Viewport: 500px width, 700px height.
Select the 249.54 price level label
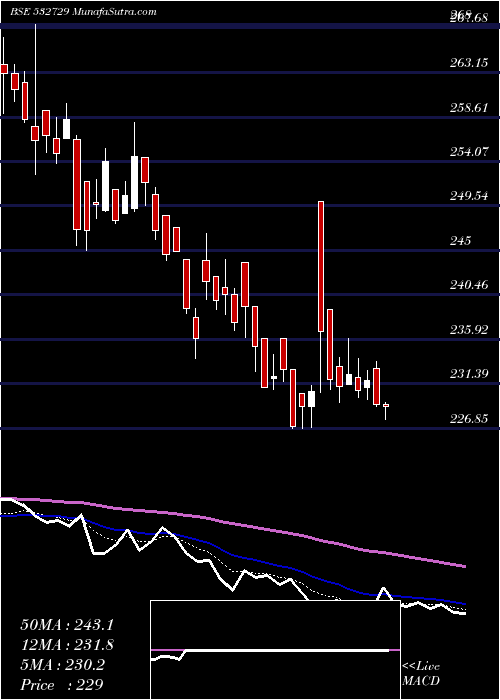469,196
